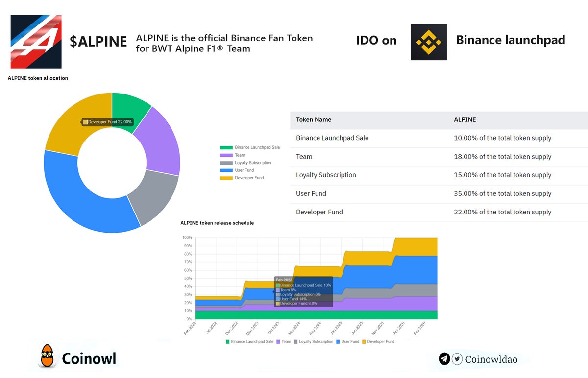Image resolution: width=588 pixels, height=378 pixels.
Task: Click the $ALPINE ticker title
Action: click(98, 42)
